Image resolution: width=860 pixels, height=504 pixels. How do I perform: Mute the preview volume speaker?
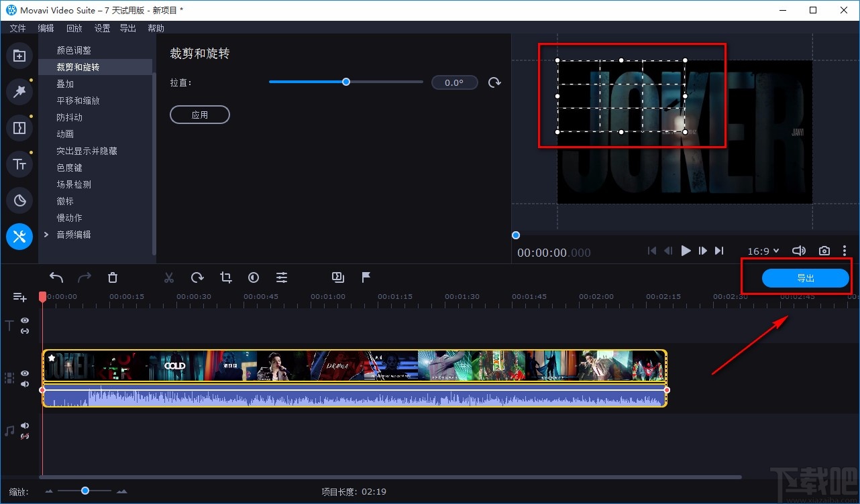[798, 251]
